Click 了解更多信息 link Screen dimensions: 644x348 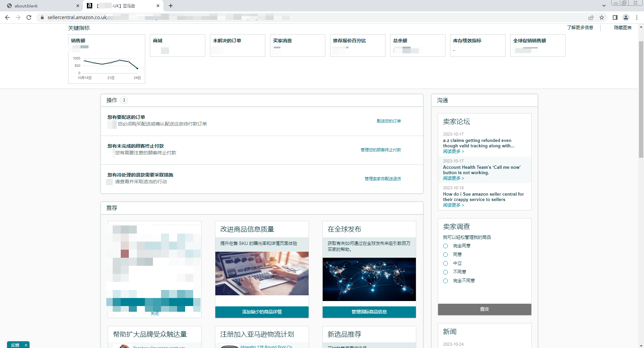[x=580, y=28]
